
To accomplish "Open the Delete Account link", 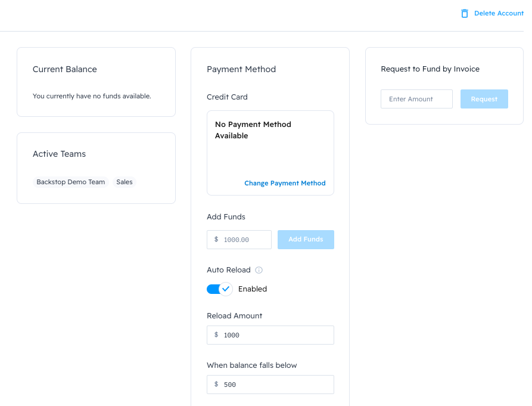I will 499,13.
